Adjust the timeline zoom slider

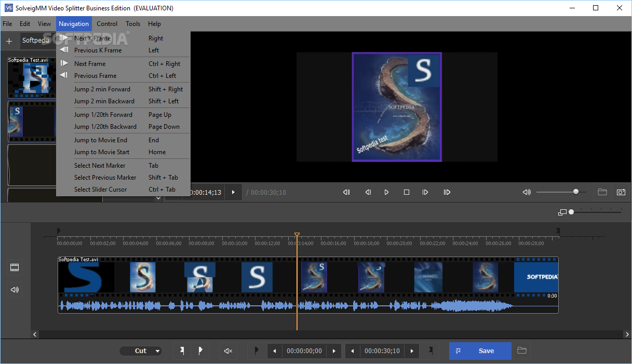click(571, 212)
